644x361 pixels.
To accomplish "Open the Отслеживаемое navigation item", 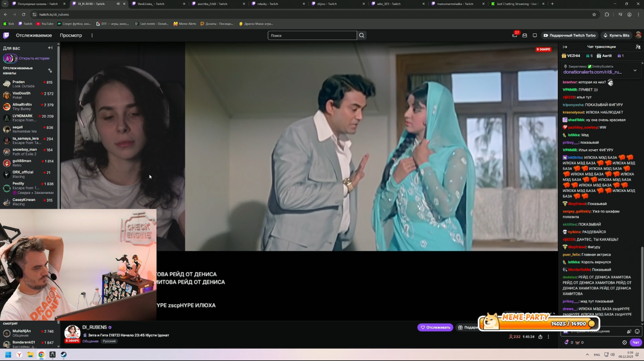I will pos(34,35).
